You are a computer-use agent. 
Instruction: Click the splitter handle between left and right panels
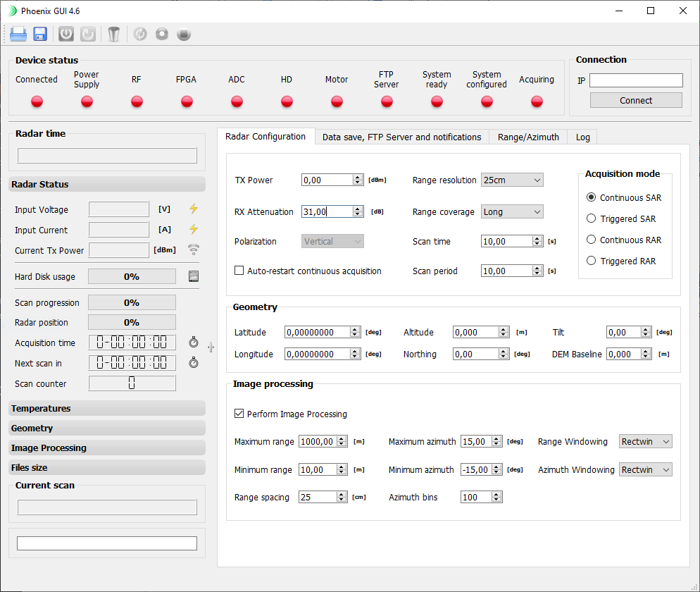[x=211, y=347]
